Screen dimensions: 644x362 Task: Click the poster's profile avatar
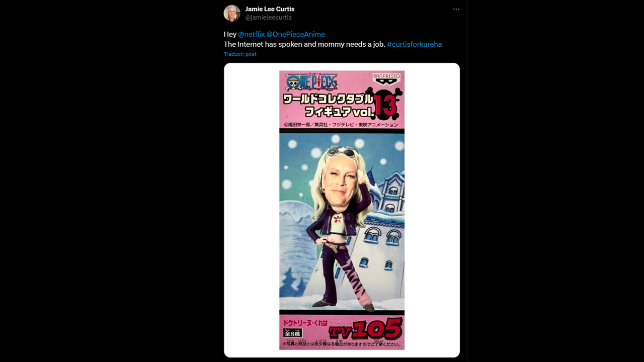(x=232, y=13)
